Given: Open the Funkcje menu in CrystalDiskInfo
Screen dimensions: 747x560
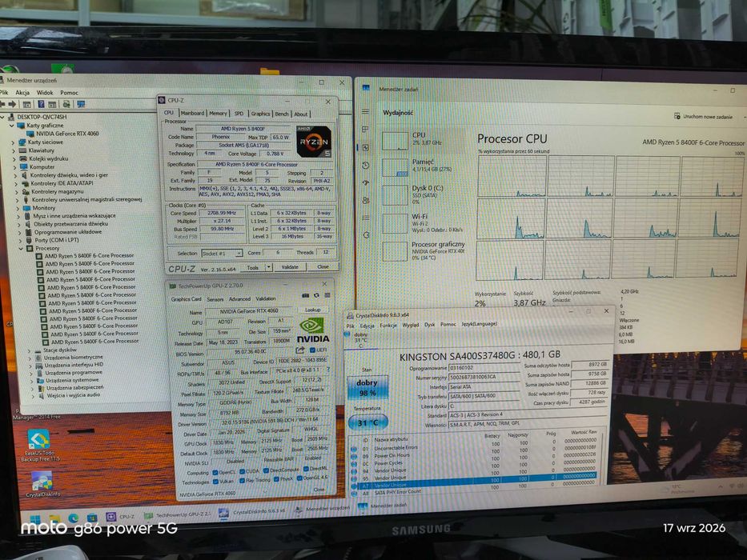Looking at the screenshot, I should tap(388, 326).
